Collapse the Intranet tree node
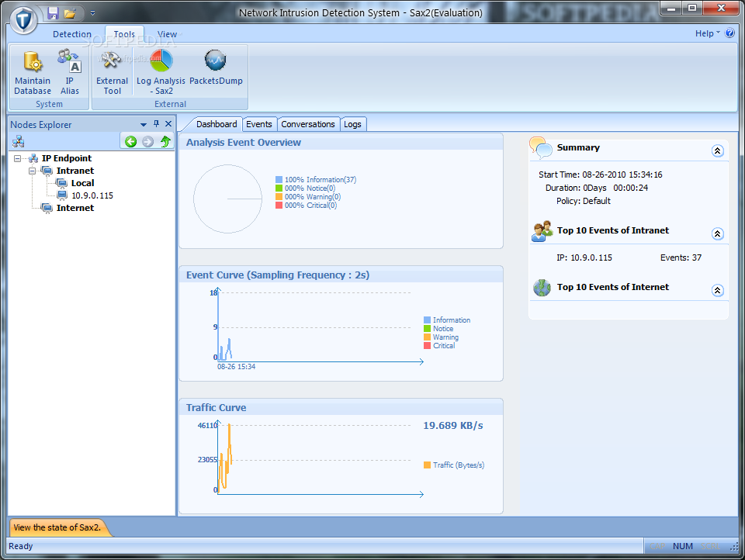745x560 pixels. tap(33, 171)
